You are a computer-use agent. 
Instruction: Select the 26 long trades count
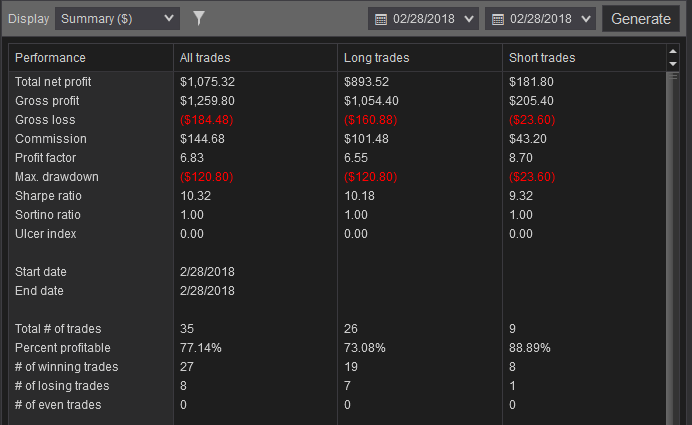351,328
